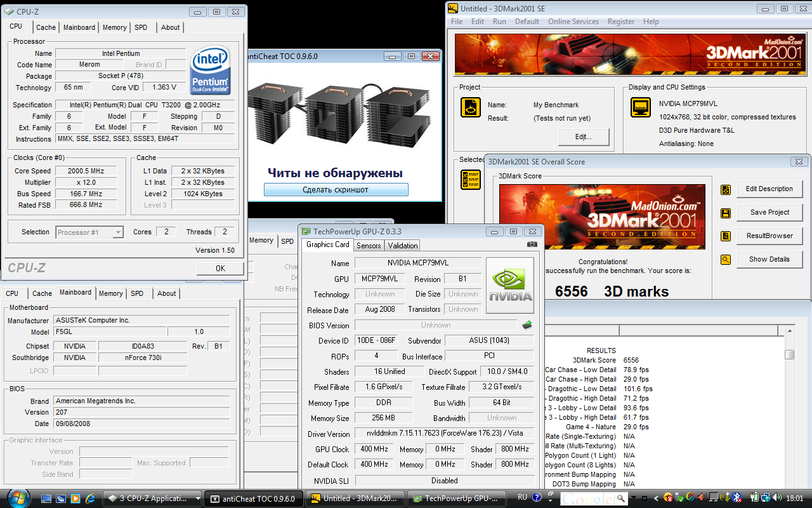812x508 pixels.
Task: Click the Intel Pentium logo in CPU-Z
Action: [x=210, y=70]
